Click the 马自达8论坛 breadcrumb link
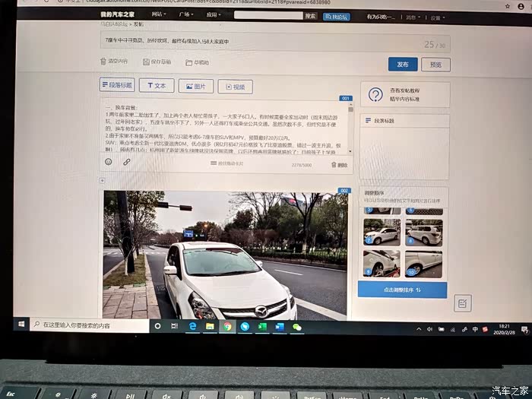 (114, 24)
